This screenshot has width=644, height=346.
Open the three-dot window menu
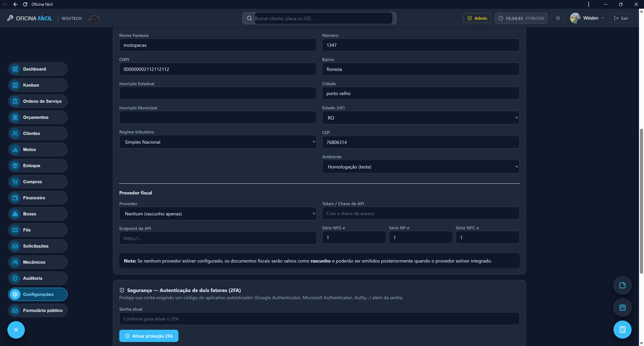pyautogui.click(x=588, y=4)
